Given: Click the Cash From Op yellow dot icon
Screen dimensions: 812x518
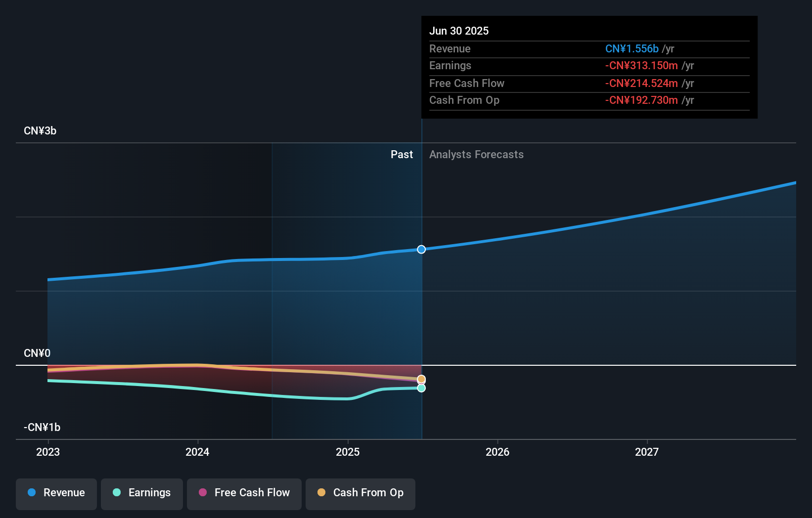Looking at the screenshot, I should 321,493.
